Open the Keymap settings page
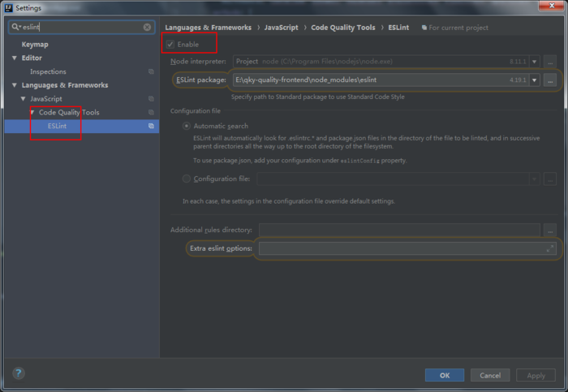568x392 pixels. pos(35,45)
